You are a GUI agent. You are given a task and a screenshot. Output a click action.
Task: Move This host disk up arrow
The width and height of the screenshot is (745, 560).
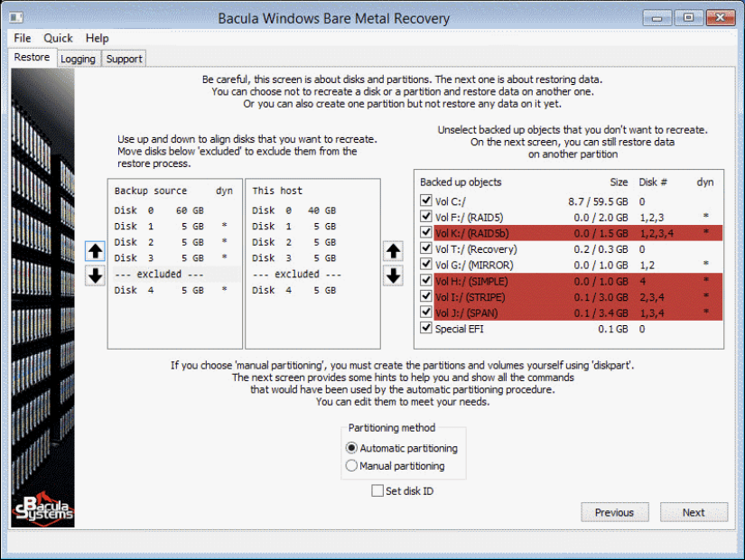(393, 251)
